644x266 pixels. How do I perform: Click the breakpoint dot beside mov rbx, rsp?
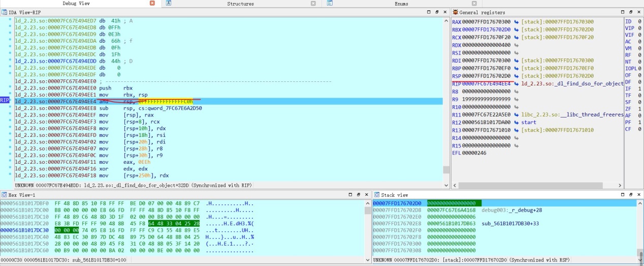click(x=11, y=95)
